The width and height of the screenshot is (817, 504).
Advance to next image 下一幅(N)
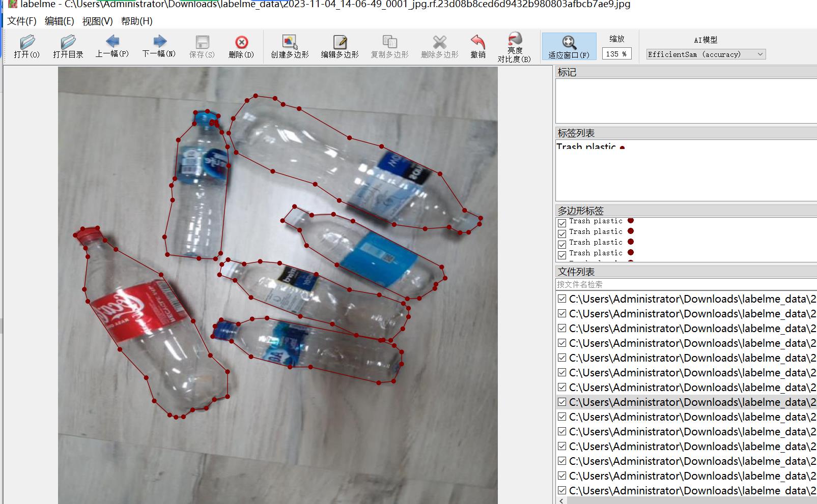coord(159,47)
